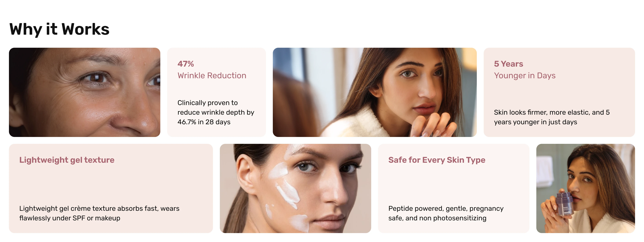
Task: Click the 5 Years Younger card background
Action: click(x=559, y=92)
